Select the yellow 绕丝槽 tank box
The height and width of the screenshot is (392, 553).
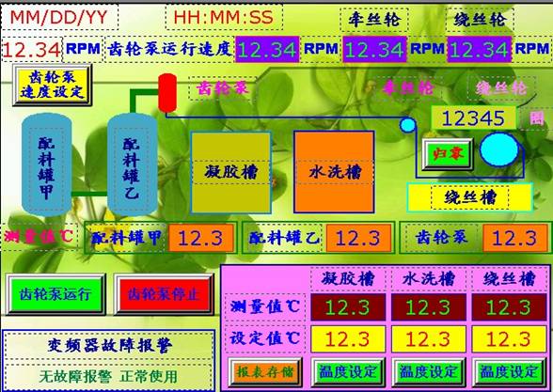(x=470, y=197)
